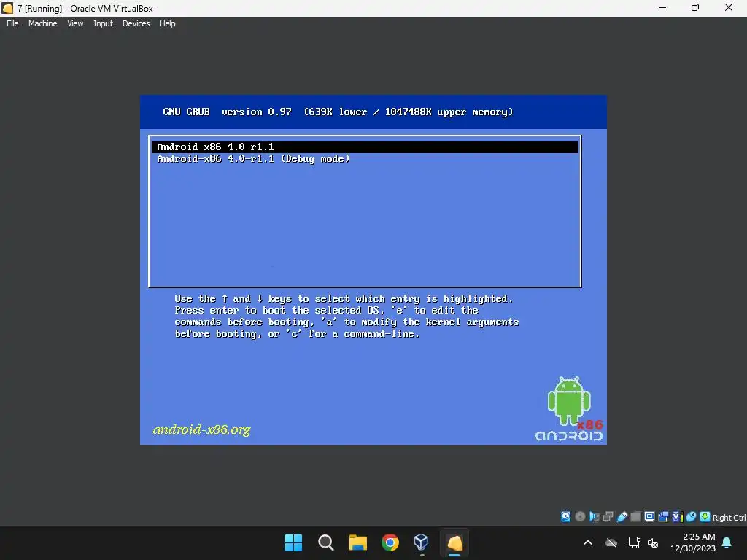Switch to VirtualBox Manager in the taskbar
The width and height of the screenshot is (747, 560).
tap(422, 542)
